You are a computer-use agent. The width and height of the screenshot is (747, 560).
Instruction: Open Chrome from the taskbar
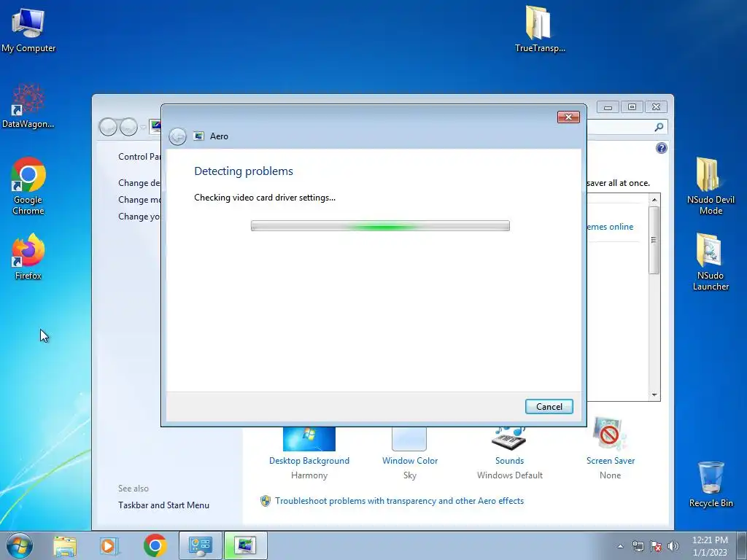coord(155,545)
